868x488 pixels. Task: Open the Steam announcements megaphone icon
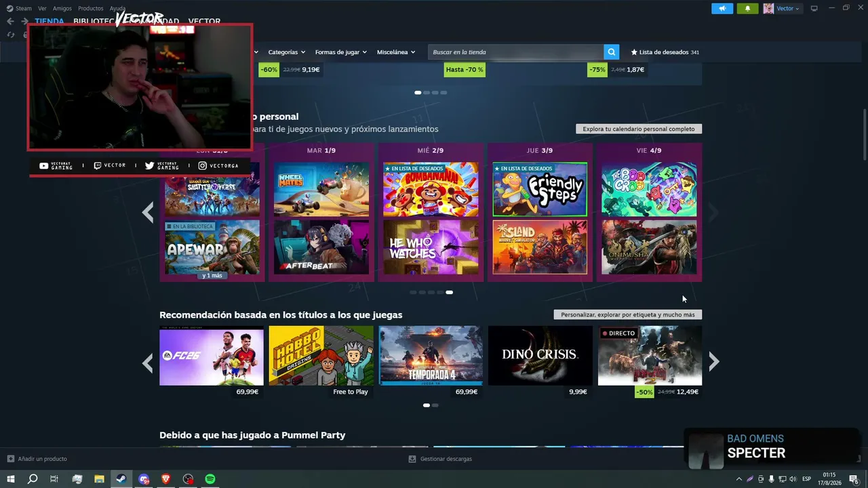click(x=722, y=9)
